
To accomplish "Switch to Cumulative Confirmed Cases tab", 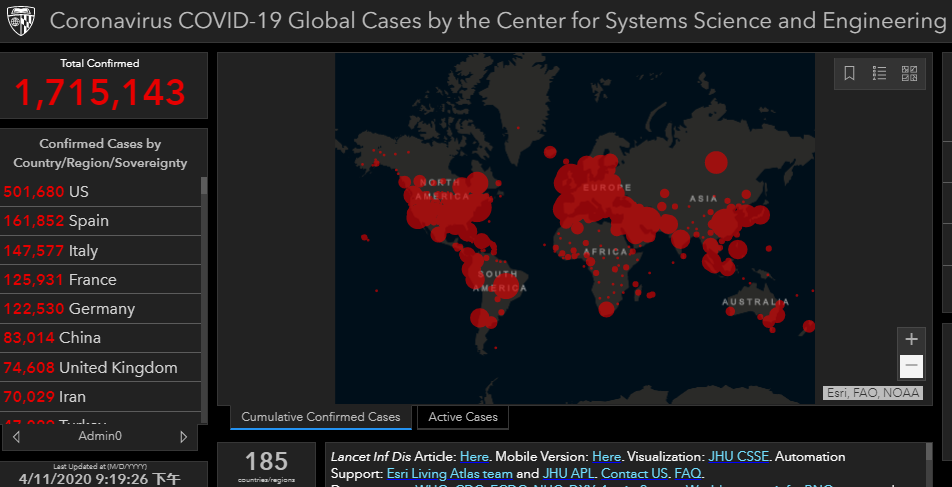I will (x=321, y=417).
